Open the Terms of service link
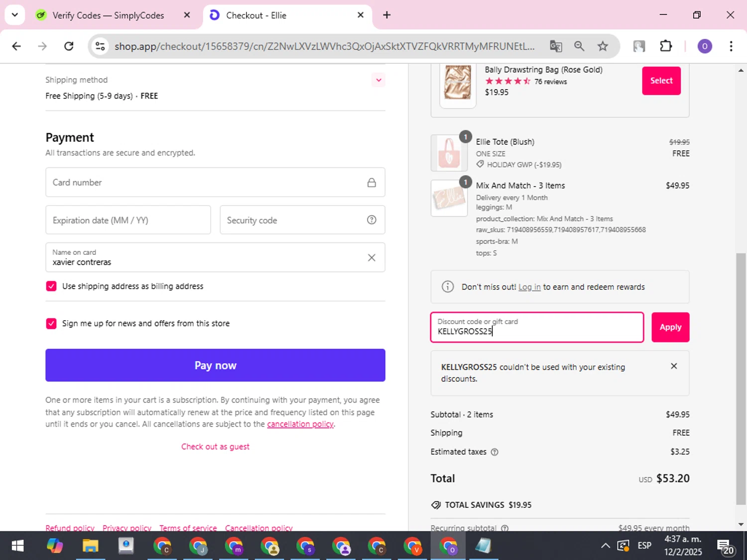The height and width of the screenshot is (560, 747). (188, 528)
